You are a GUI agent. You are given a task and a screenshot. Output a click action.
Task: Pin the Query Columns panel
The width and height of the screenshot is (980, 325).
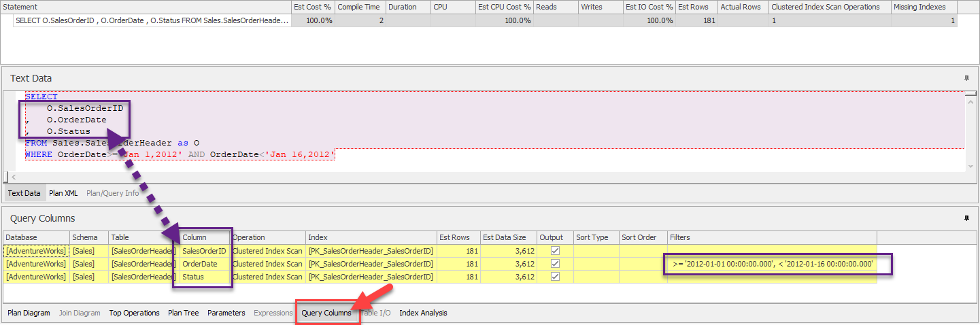coord(966,218)
